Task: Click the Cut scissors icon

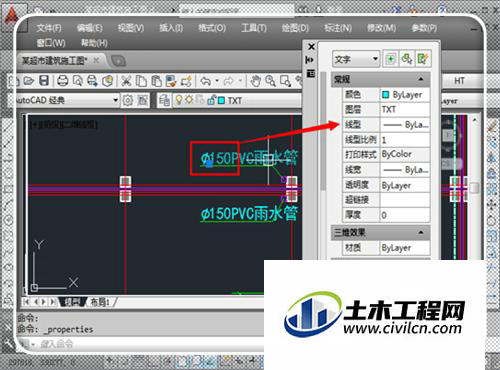Action: 126,81
